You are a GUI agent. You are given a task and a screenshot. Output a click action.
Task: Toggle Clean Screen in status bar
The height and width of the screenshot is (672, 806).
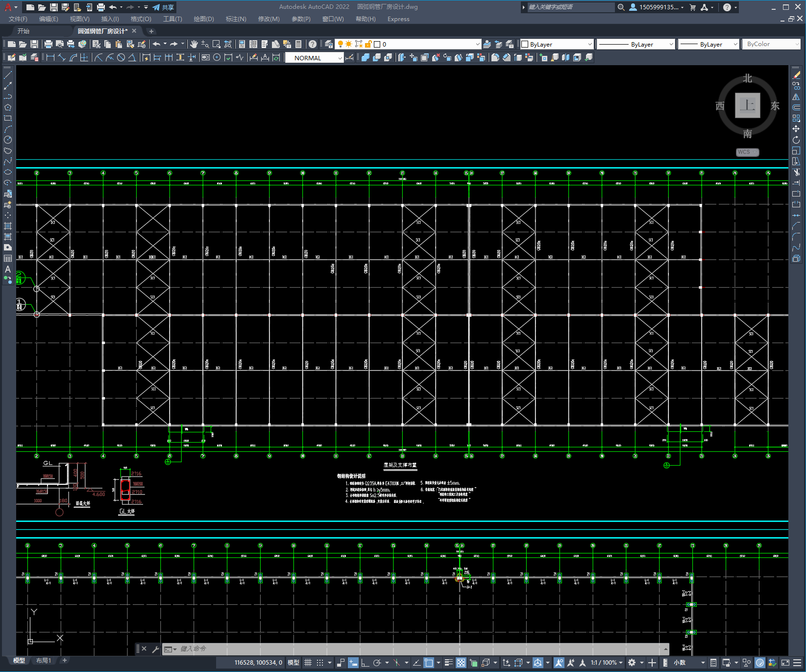785,663
